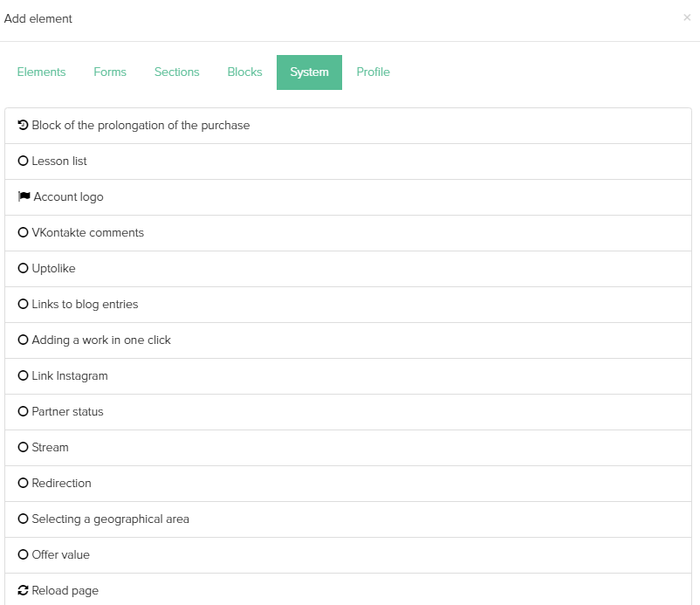Click the Reload page refresh icon
700x605 pixels.
click(23, 590)
